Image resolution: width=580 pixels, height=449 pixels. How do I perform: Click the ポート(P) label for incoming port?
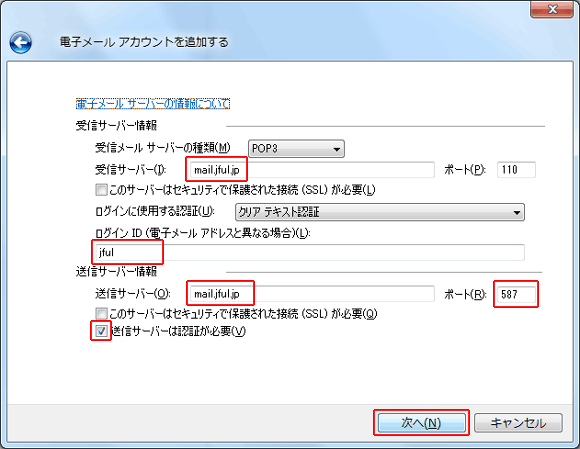pyautogui.click(x=465, y=170)
